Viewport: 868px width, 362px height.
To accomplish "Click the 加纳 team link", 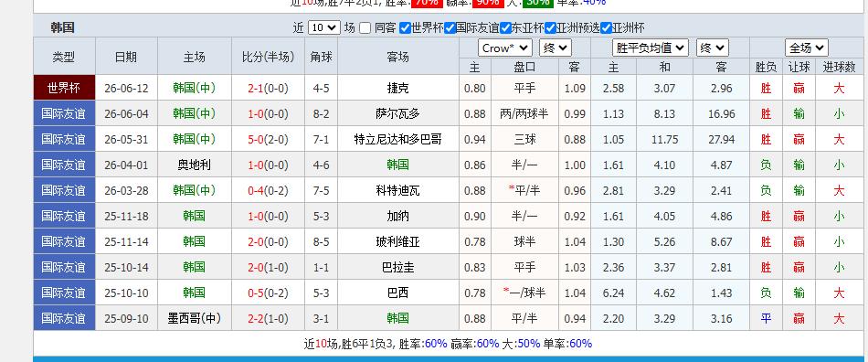I will pos(398,216).
